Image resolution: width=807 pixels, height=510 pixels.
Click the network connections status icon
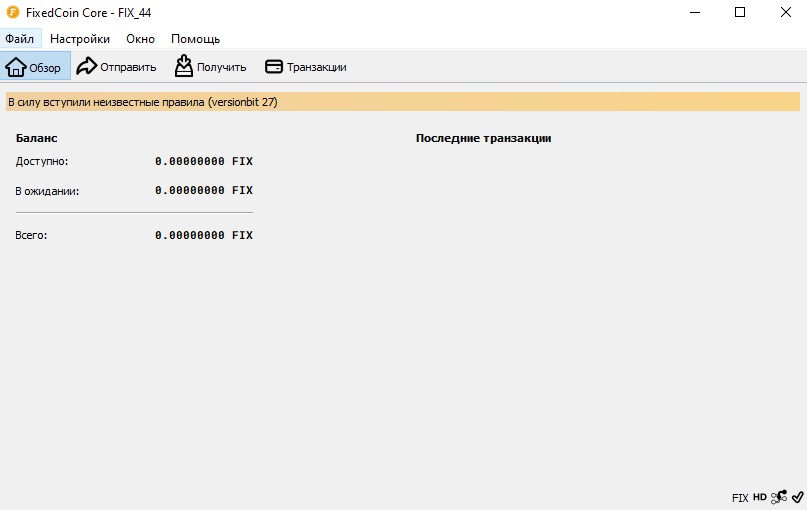click(x=779, y=497)
